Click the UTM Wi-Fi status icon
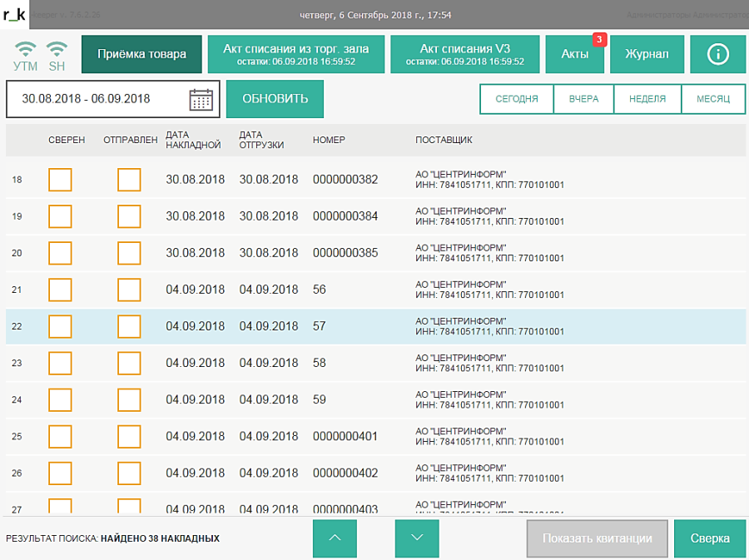Image resolution: width=749 pixels, height=560 pixels. click(x=26, y=49)
